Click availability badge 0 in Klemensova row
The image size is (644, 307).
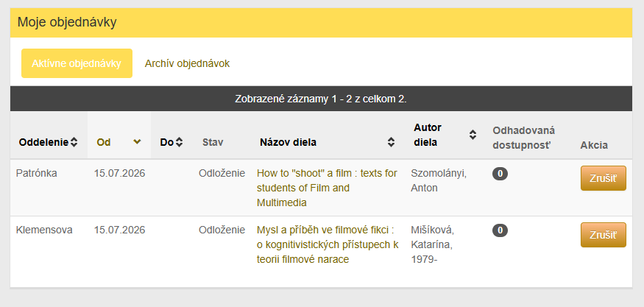point(500,230)
